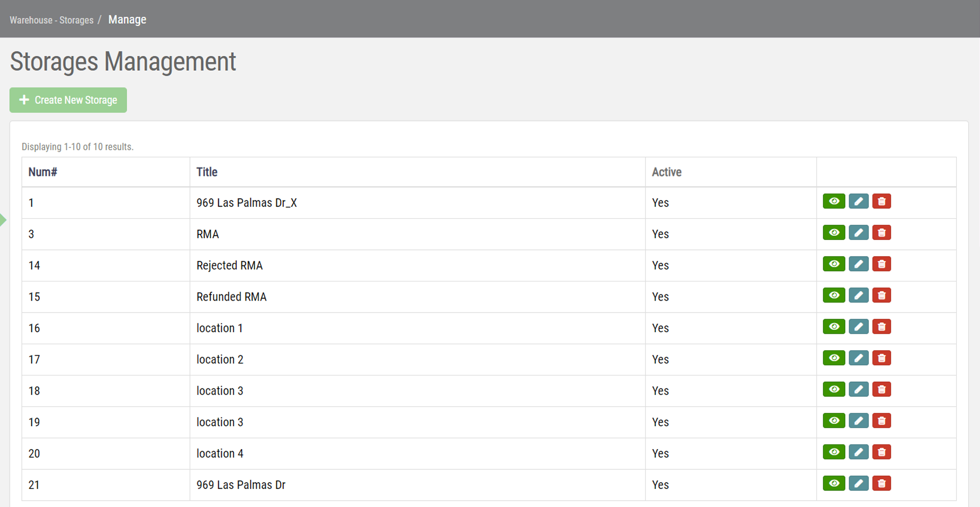Edit the RMA storage with pencil icon

858,233
